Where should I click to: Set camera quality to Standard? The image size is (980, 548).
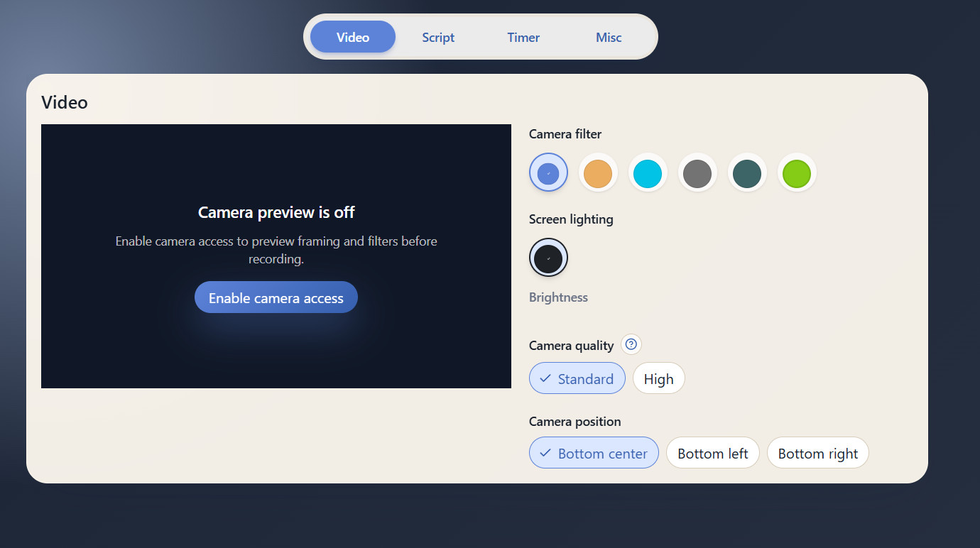(x=577, y=378)
